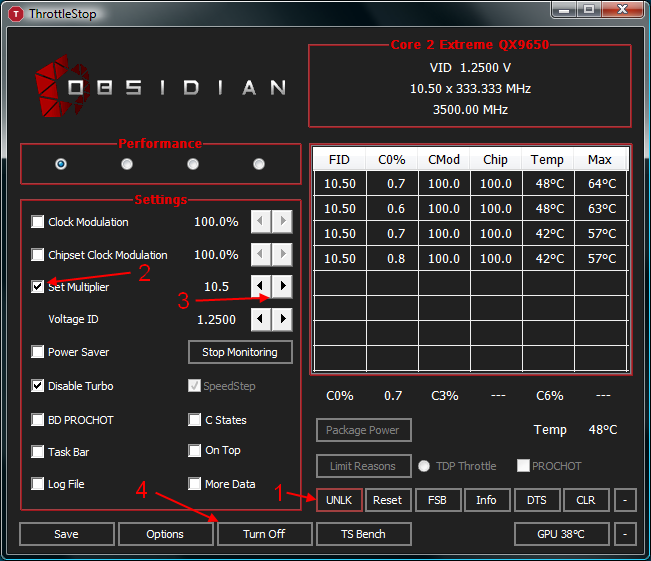Toggle the Disable Turbo checkbox

pos(39,386)
